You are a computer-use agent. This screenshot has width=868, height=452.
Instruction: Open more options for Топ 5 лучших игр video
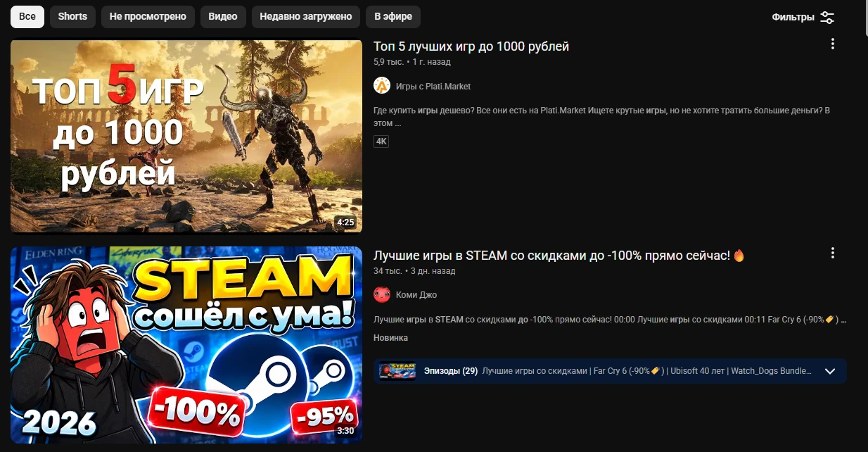833,44
